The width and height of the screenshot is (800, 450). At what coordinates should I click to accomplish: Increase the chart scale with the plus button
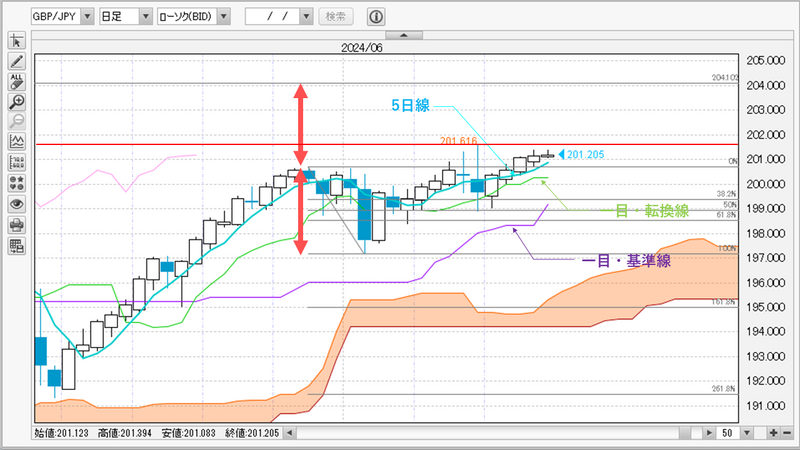tap(773, 433)
